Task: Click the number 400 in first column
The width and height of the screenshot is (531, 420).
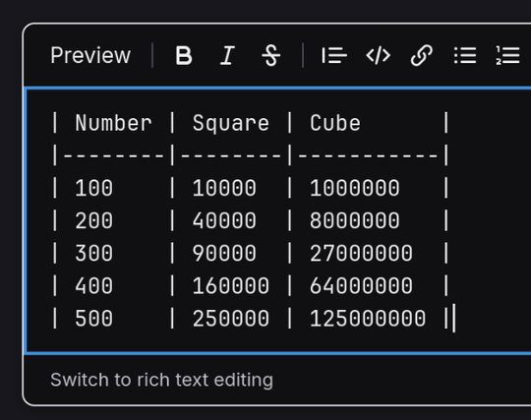Action: (93, 285)
